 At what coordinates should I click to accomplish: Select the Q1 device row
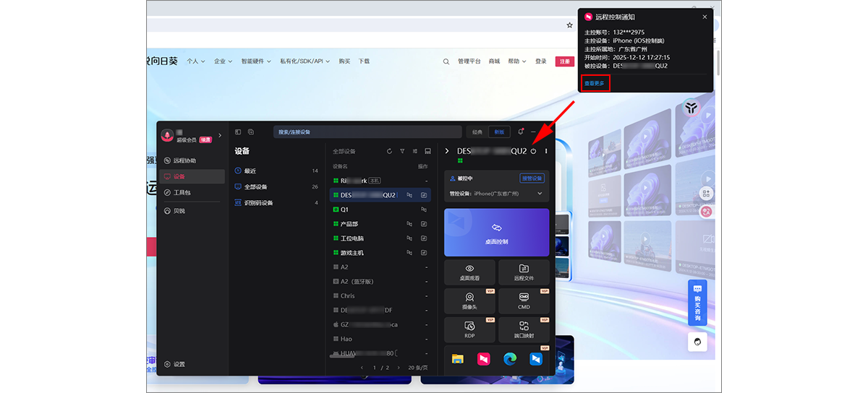pos(380,210)
